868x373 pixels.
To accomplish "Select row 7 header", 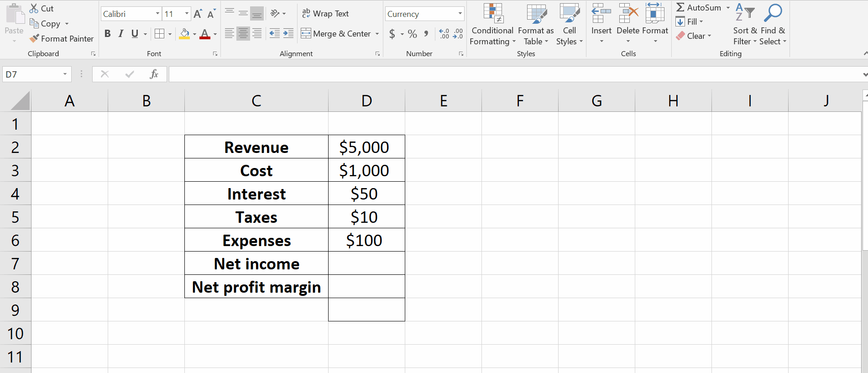I will pyautogui.click(x=15, y=263).
